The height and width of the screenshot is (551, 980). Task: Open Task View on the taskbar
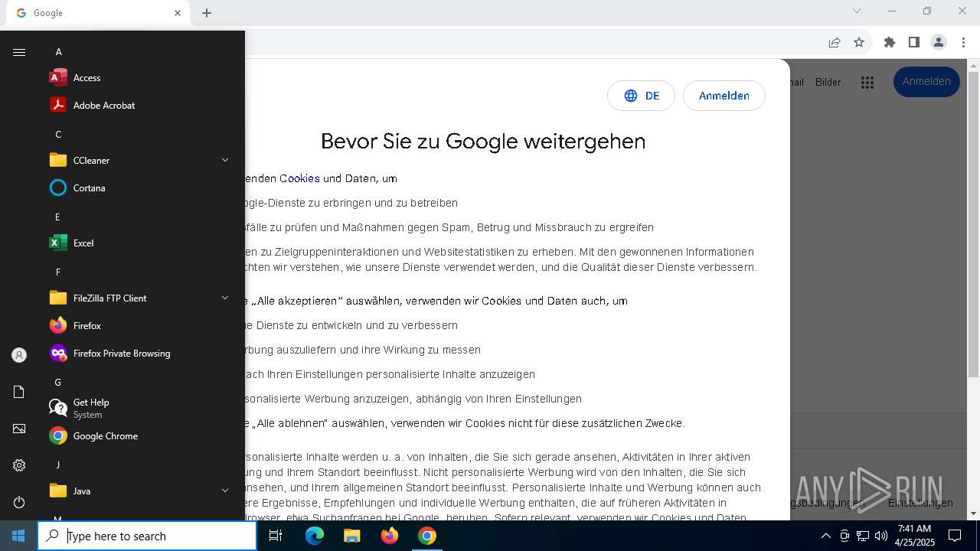pos(276,536)
